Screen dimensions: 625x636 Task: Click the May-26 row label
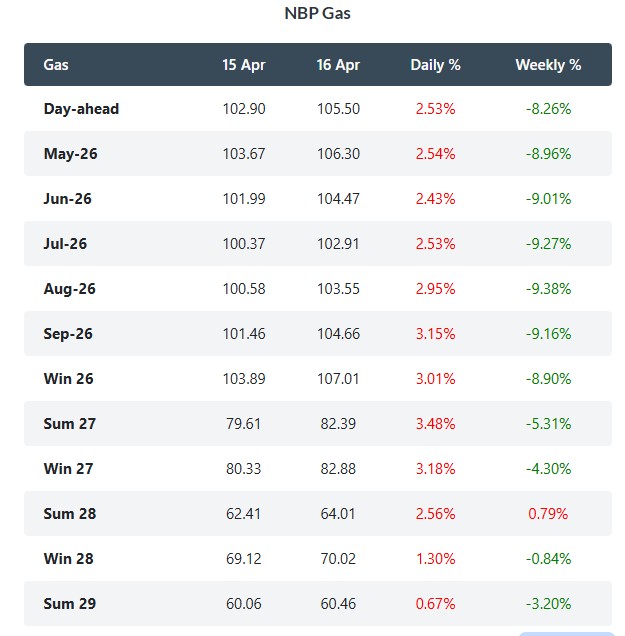pyautogui.click(x=70, y=154)
